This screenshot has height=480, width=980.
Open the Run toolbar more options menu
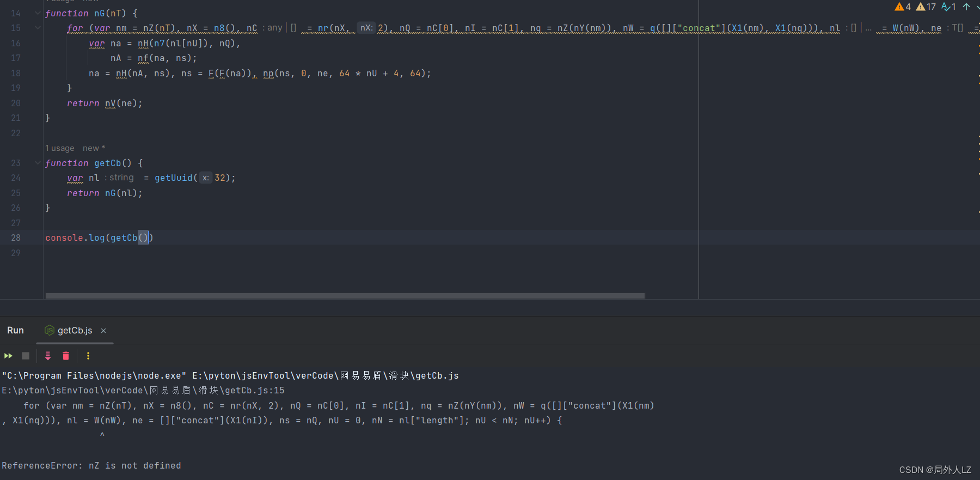coord(88,356)
